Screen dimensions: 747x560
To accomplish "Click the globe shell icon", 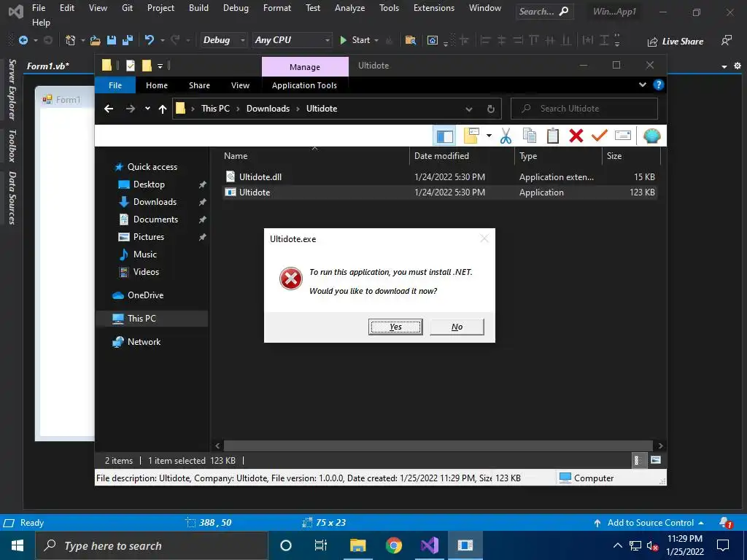I will 651,136.
